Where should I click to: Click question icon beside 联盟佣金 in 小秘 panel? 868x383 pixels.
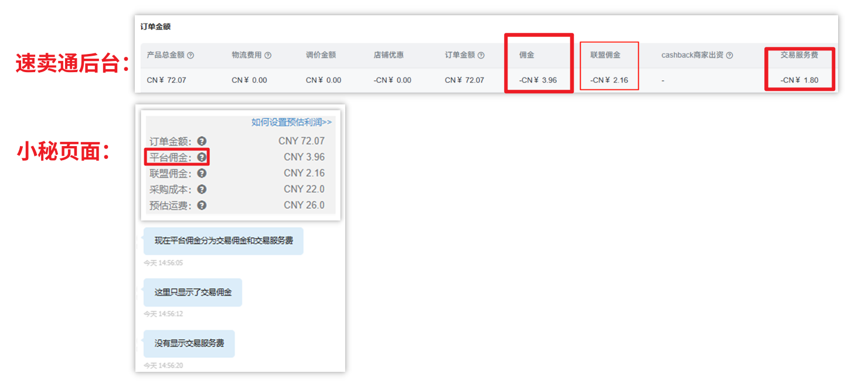tap(202, 174)
